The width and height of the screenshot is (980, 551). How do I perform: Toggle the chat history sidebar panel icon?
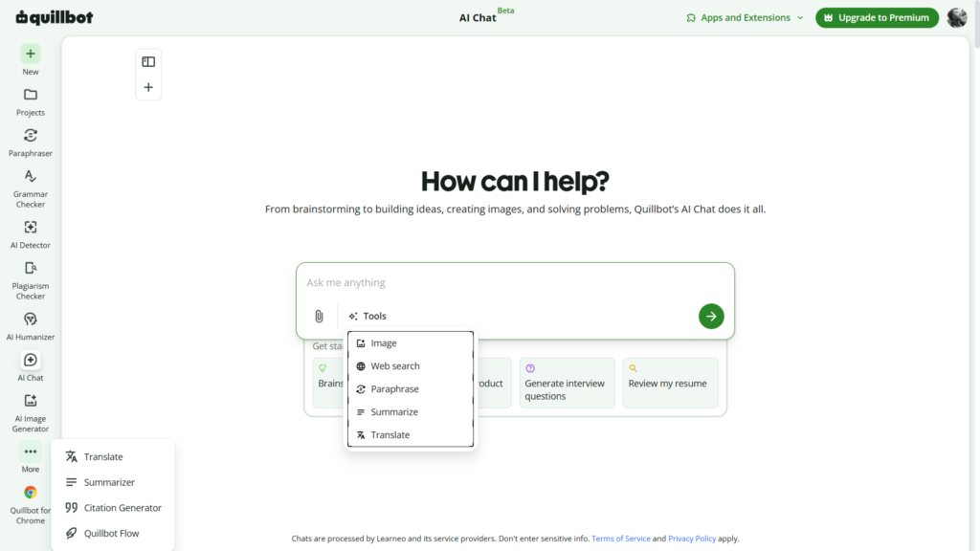point(148,62)
